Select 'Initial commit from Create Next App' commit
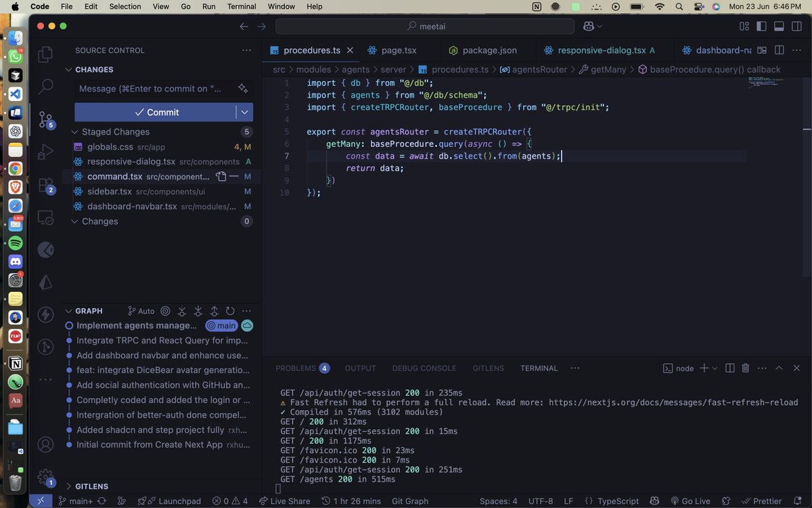 [162, 445]
